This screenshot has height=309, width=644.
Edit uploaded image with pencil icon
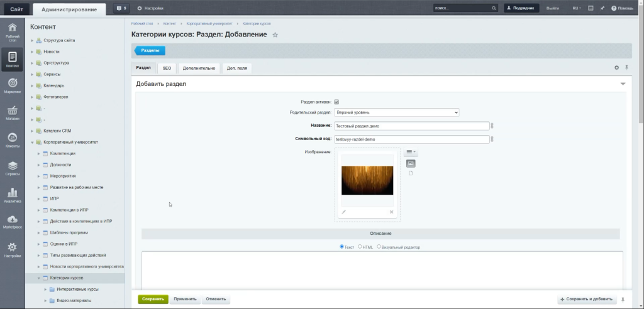tap(343, 212)
